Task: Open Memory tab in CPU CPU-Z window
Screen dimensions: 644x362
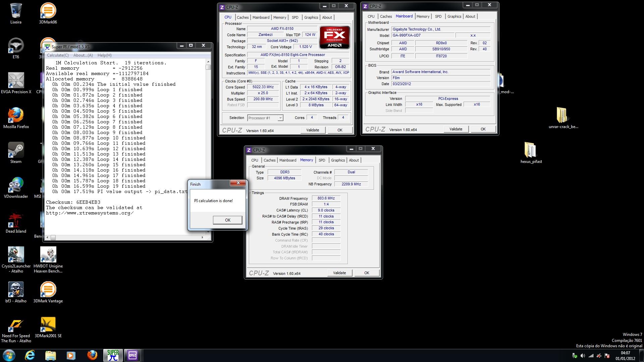Action: [x=280, y=17]
